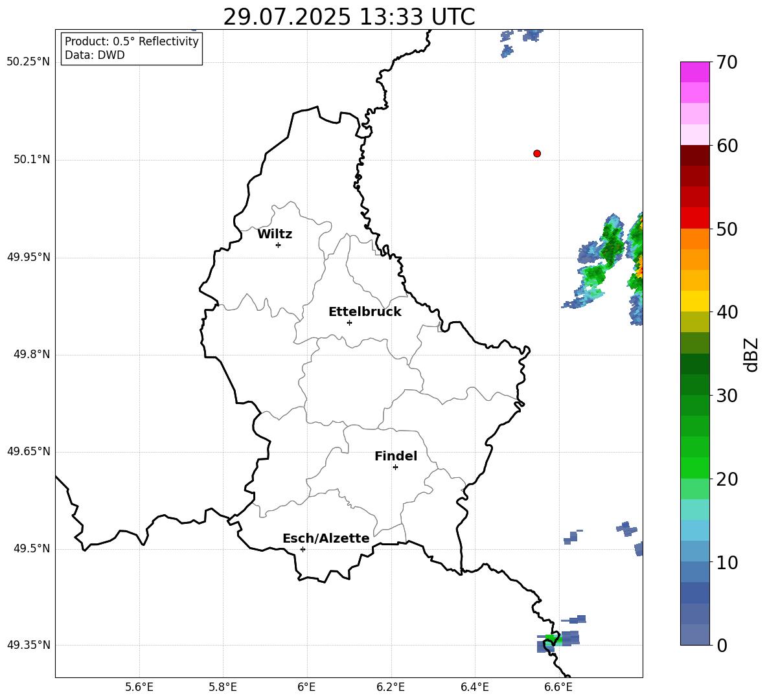Image resolution: width=767 pixels, height=700 pixels.
Task: Click the 50.25°N latitude label
Action: [x=29, y=62]
